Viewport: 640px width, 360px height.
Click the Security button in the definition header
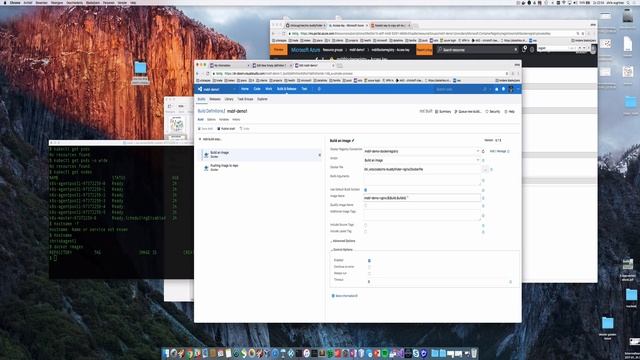point(493,111)
